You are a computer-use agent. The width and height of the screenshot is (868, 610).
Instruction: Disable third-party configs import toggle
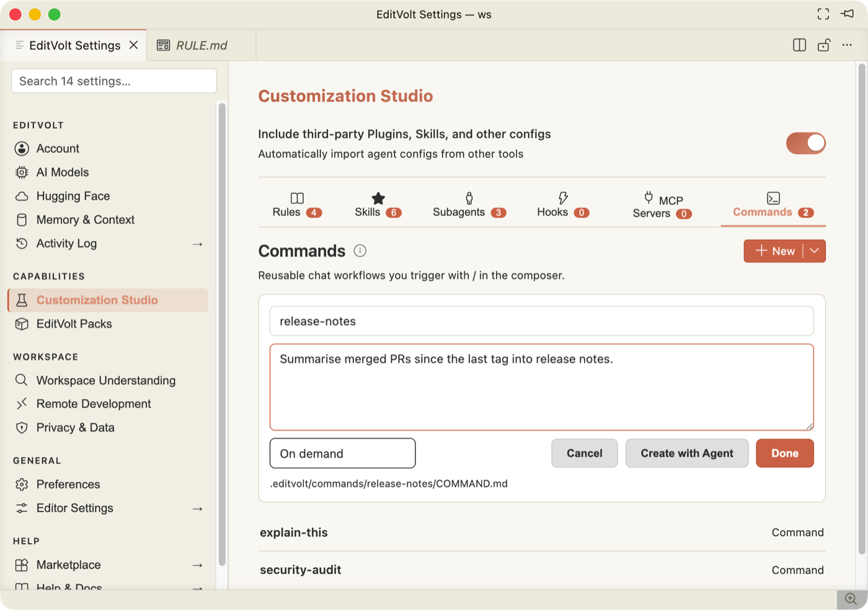tap(806, 143)
